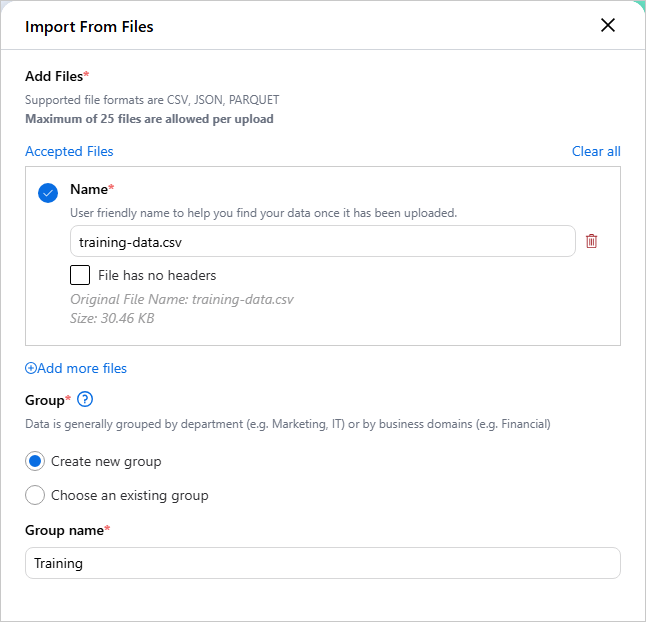Screen dimensions: 646x622
Task: Click Clear all link
Action: (x=596, y=152)
